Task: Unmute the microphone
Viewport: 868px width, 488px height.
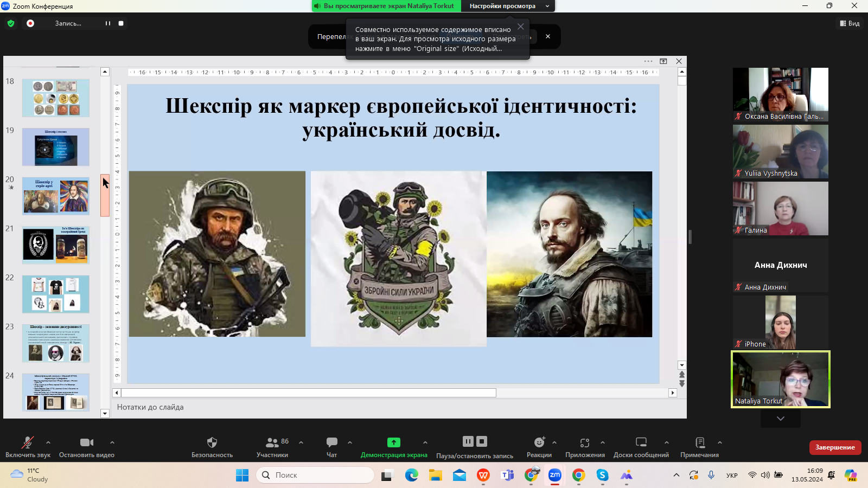Action: (27, 442)
